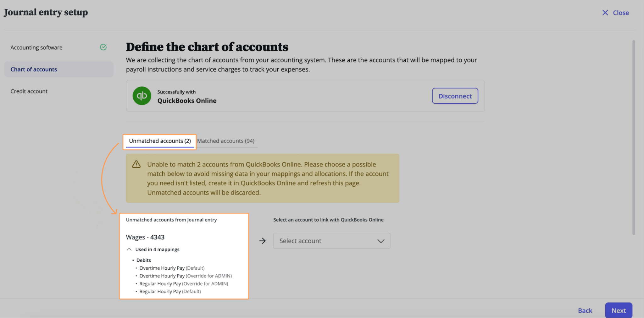Click the Journal entry setup title
This screenshot has width=644, height=318.
pyautogui.click(x=46, y=12)
